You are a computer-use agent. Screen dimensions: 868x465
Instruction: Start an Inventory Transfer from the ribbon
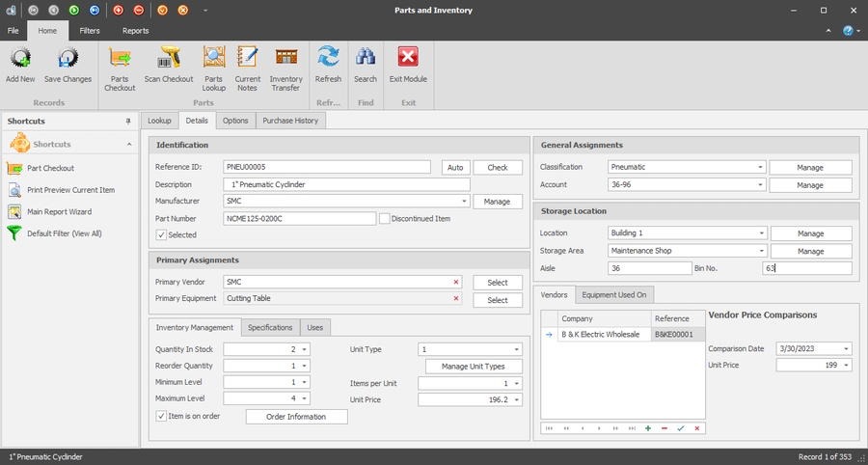point(286,57)
